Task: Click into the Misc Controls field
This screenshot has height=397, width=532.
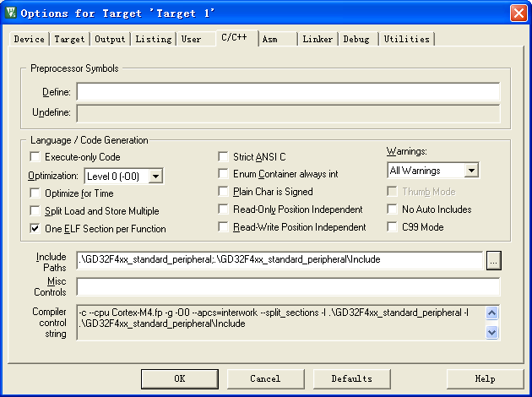Action: point(287,287)
